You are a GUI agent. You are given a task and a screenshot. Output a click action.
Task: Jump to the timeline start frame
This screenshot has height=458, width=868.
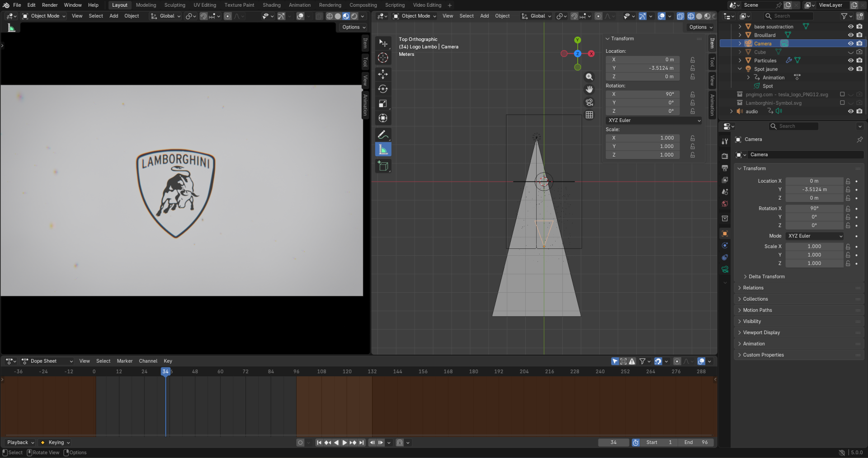319,443
